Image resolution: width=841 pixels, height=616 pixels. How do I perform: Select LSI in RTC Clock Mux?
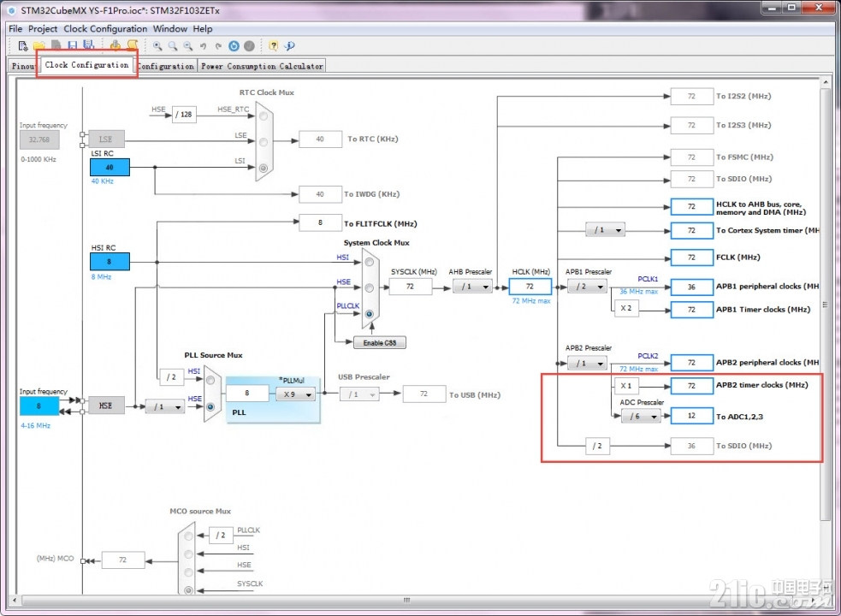tap(264, 168)
